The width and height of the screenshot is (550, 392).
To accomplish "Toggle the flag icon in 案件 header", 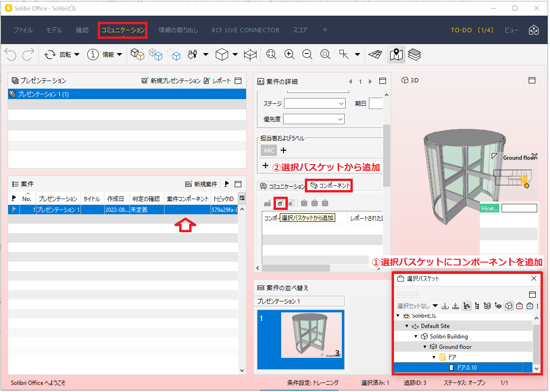I will pos(227,184).
